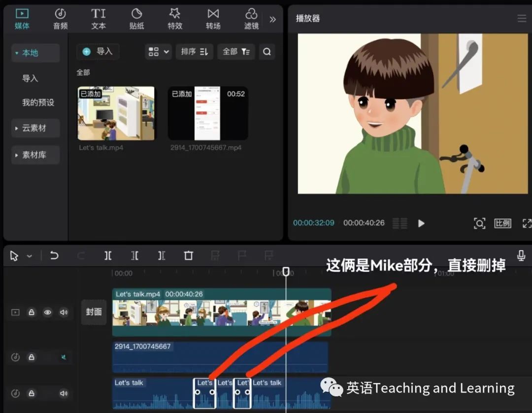This screenshot has width=532, height=413.
Task: Mute the Let's talk audio track
Action: [64, 393]
